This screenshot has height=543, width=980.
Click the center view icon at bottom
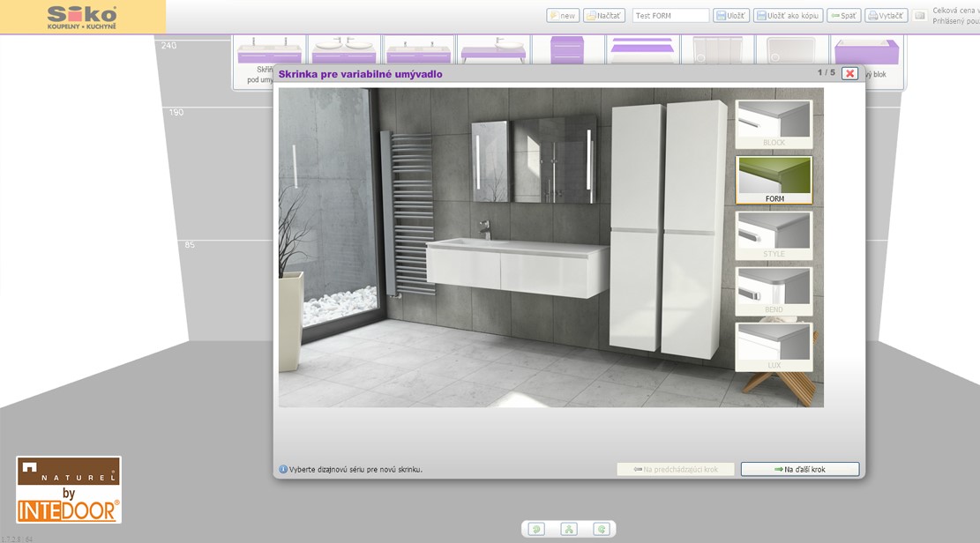coord(569,529)
